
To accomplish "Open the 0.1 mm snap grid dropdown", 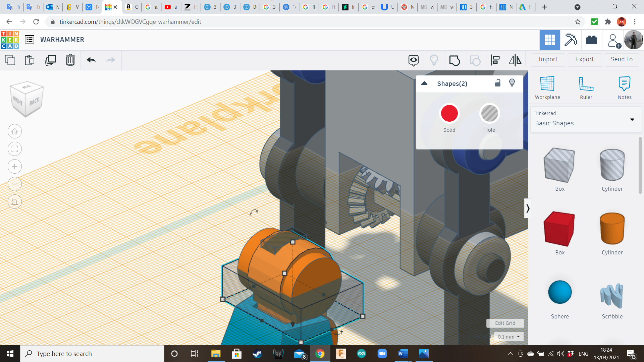I will pyautogui.click(x=508, y=337).
